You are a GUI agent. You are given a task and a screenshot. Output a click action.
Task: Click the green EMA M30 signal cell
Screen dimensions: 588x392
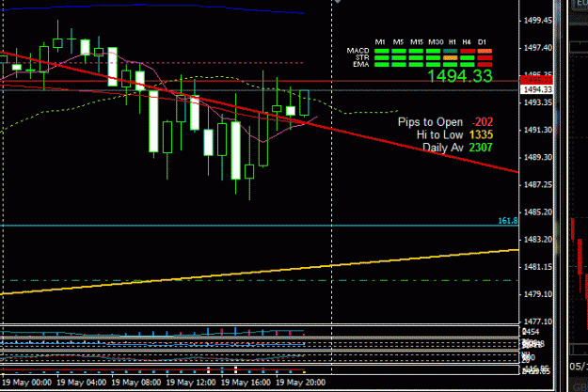433,65
